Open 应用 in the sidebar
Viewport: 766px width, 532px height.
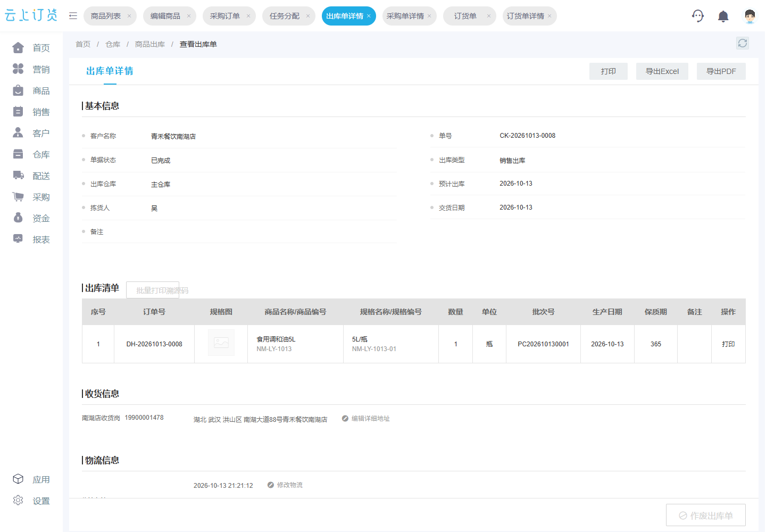(31, 479)
